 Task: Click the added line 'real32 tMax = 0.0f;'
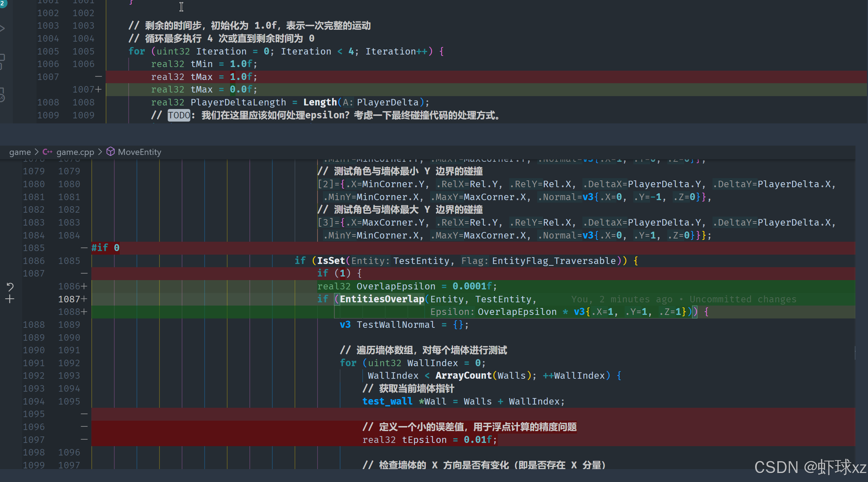(x=204, y=89)
